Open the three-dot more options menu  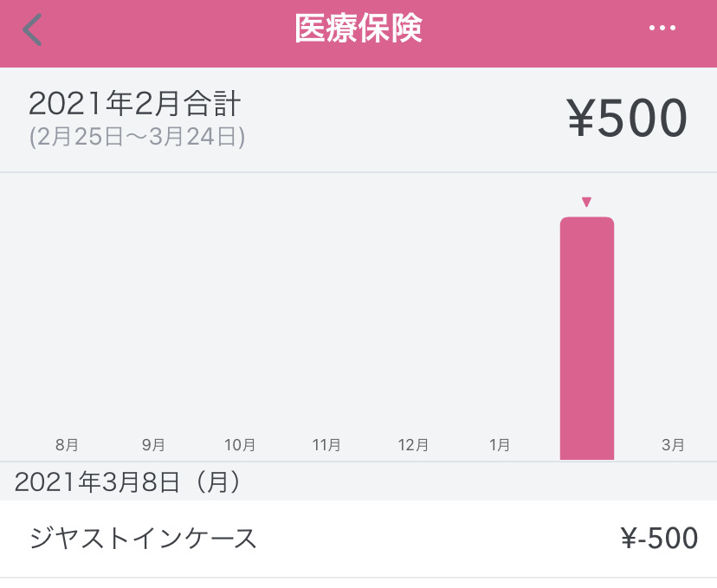point(662,29)
